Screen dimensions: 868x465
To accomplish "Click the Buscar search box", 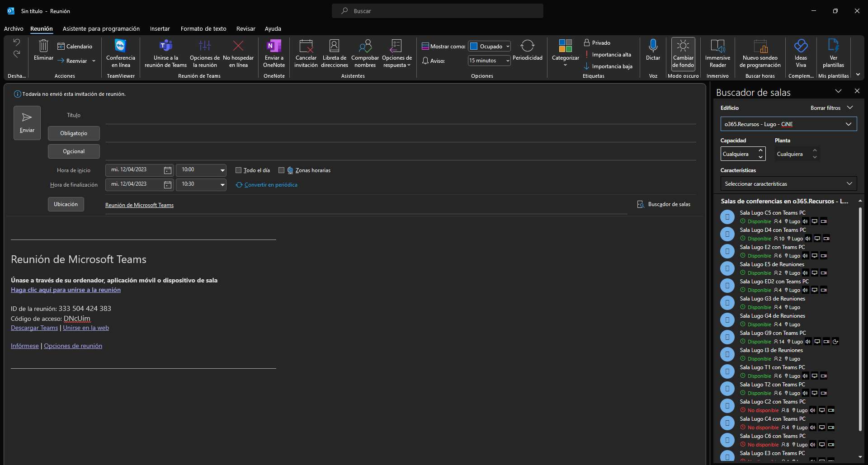I will [x=438, y=11].
